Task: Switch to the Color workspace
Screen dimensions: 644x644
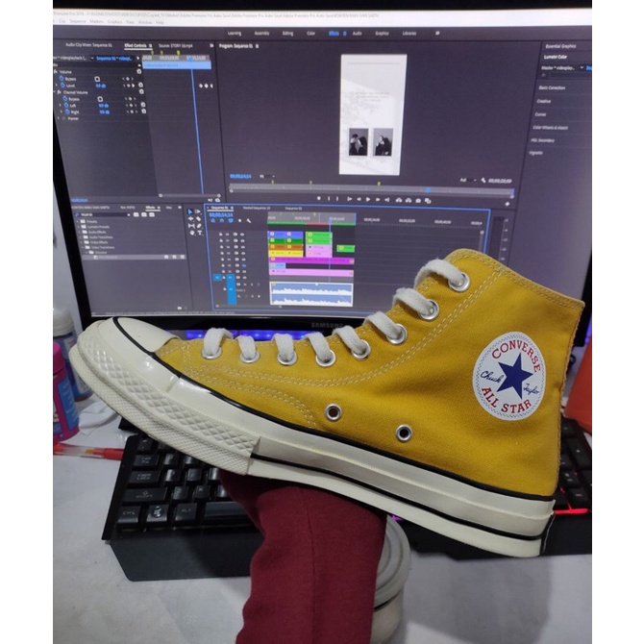Action: point(310,34)
